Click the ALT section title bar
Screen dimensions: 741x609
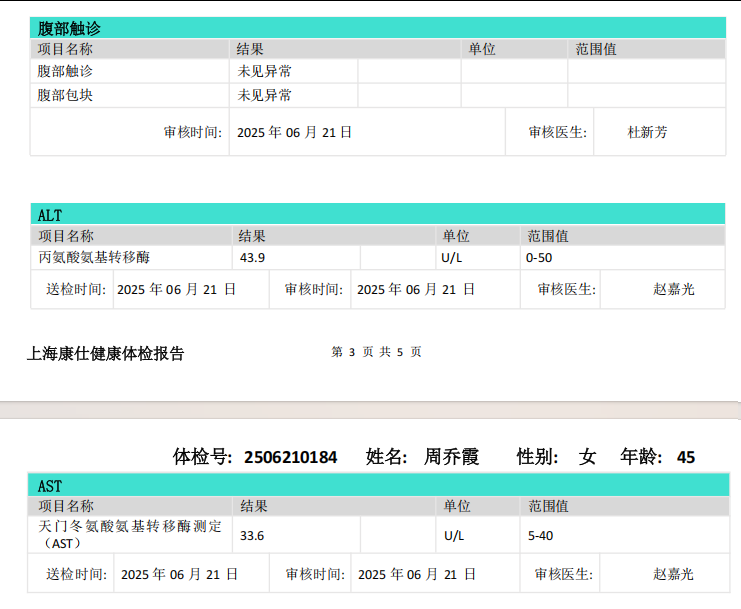pyautogui.click(x=377, y=214)
